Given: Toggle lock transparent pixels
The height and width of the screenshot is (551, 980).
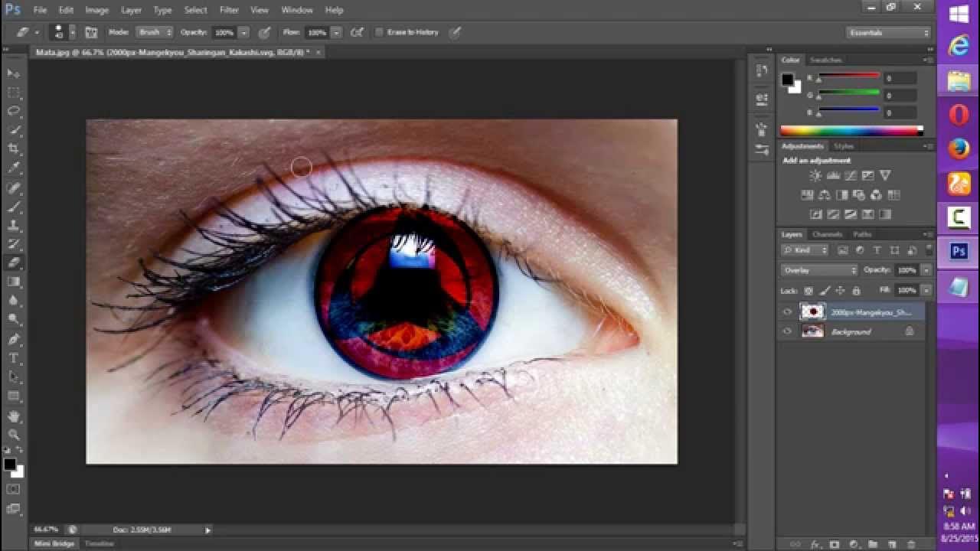Looking at the screenshot, I should pos(808,291).
